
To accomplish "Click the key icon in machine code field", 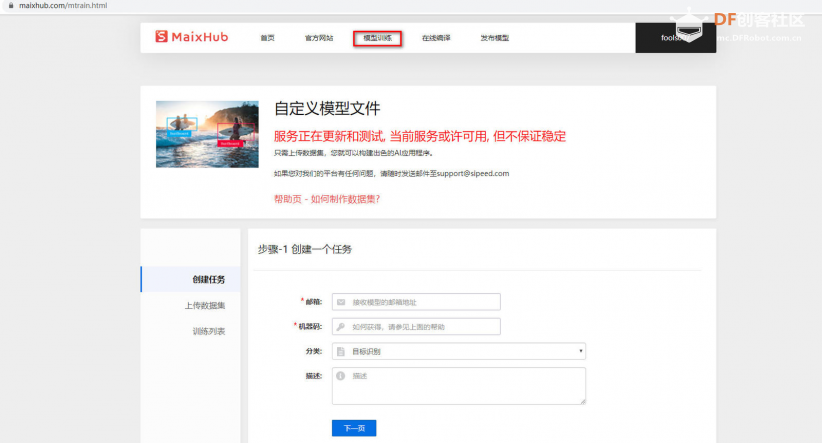I will coord(341,327).
